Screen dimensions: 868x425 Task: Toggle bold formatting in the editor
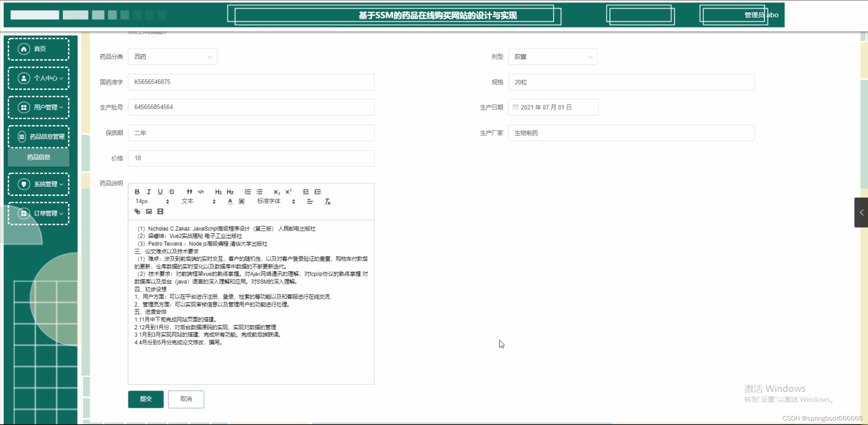137,192
